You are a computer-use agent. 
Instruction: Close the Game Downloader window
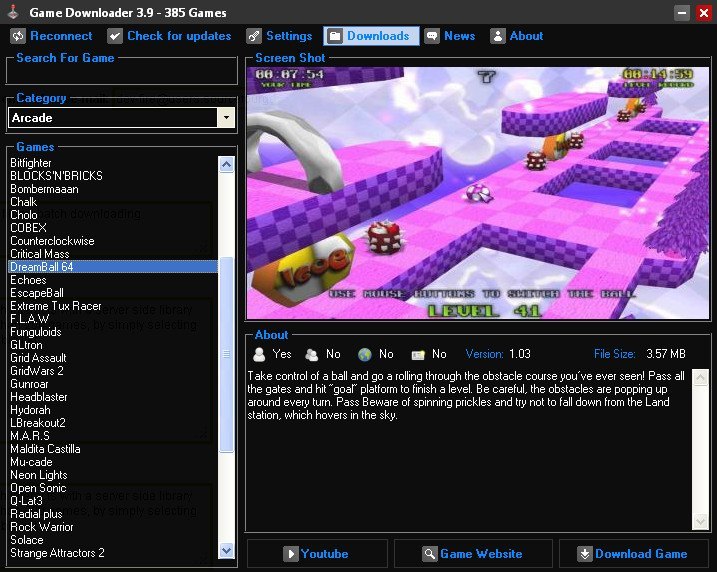[704, 12]
